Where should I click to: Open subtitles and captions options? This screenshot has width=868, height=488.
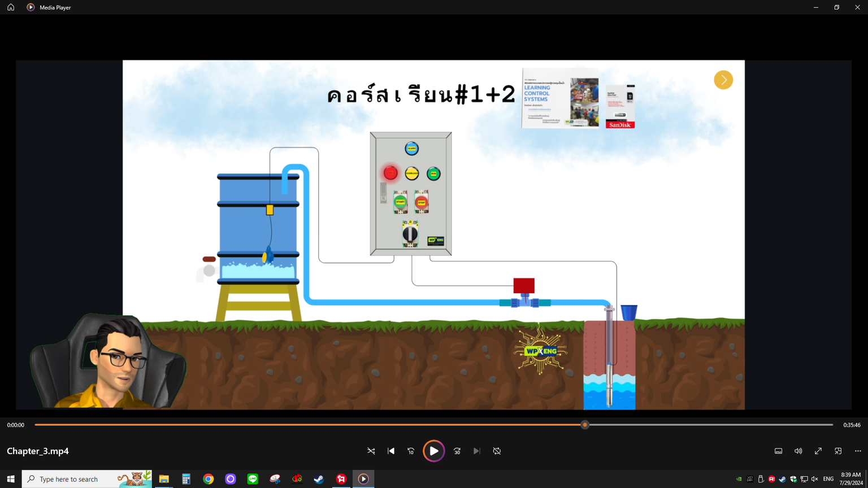click(x=778, y=451)
